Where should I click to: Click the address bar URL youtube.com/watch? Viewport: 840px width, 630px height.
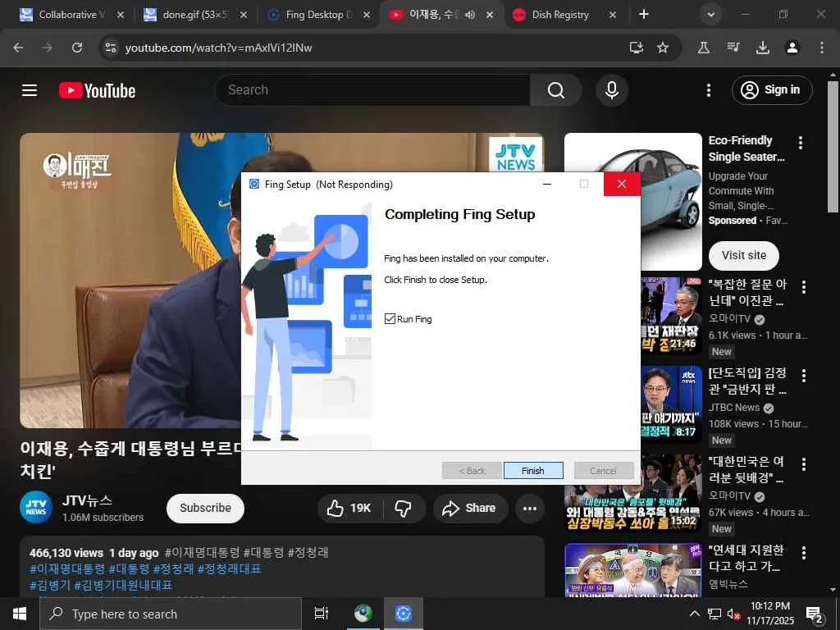218,48
